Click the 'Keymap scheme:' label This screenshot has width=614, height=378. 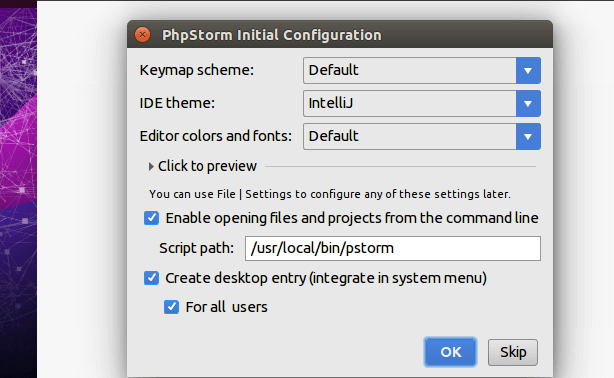click(x=197, y=70)
